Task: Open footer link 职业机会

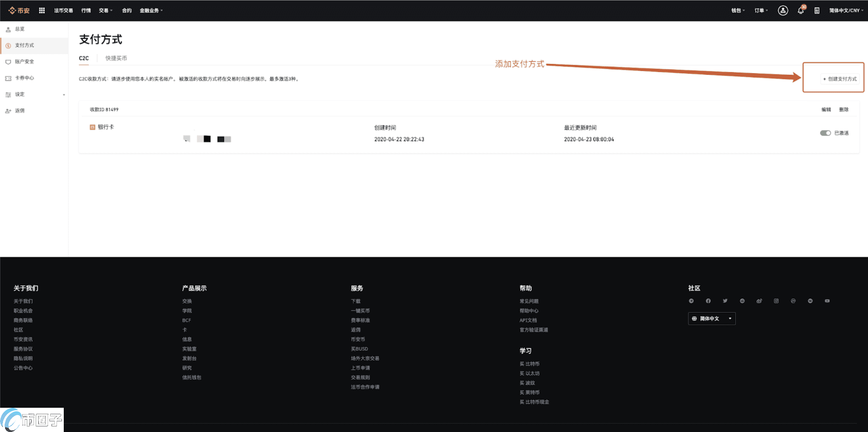Action: pyautogui.click(x=23, y=311)
